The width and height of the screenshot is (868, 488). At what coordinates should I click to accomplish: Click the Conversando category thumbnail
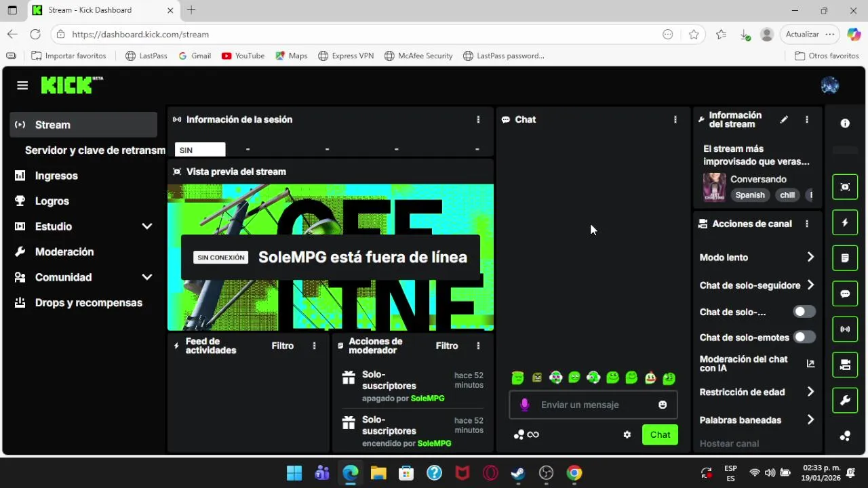pos(714,187)
